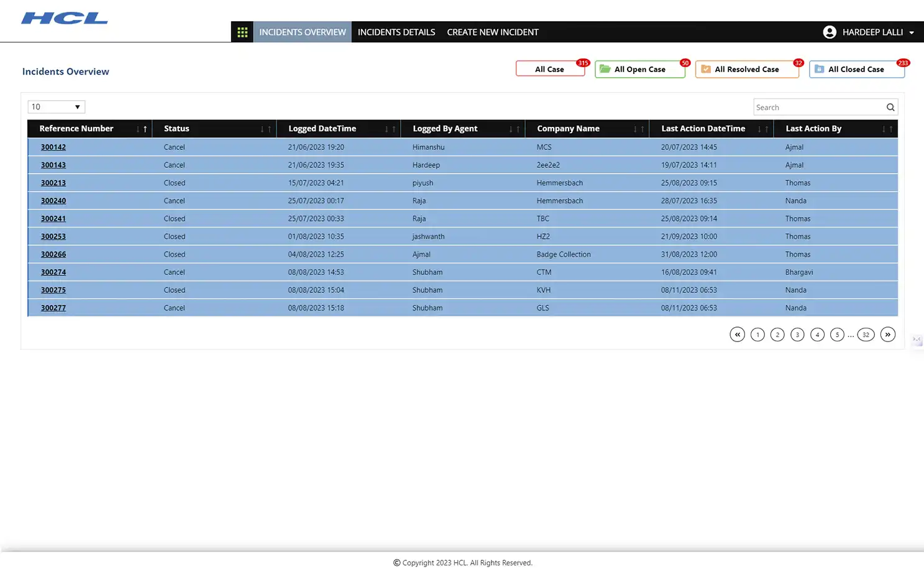924x574 pixels.
Task: Click the search magnifier icon
Action: [x=890, y=106]
